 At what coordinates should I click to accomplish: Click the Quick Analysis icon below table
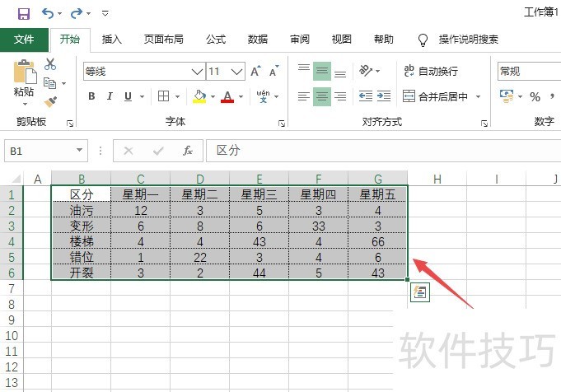point(419,292)
